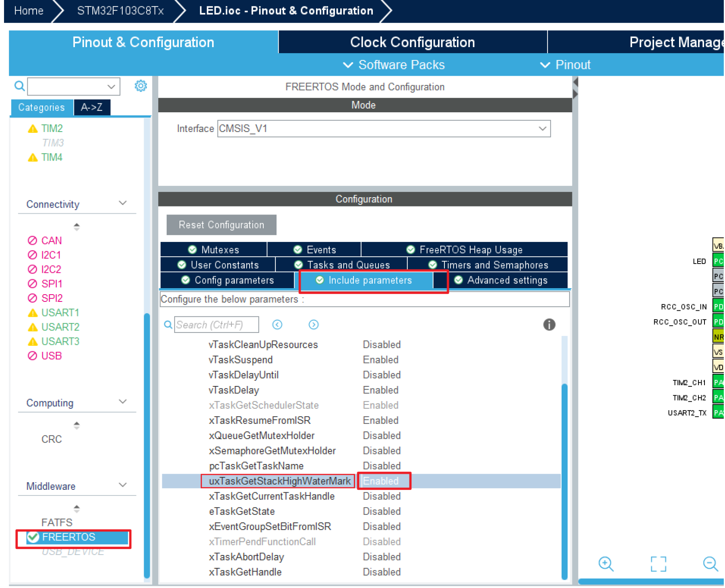Screen dimensions: 725x588
Task: Click the green PA pin for USART2_TX
Action: coord(718,413)
